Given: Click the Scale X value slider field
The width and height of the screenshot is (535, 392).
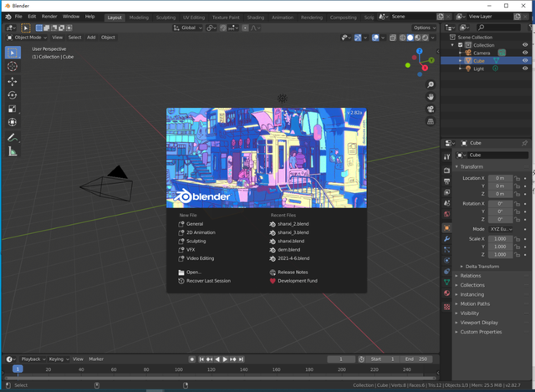Looking at the screenshot, I should coord(499,238).
